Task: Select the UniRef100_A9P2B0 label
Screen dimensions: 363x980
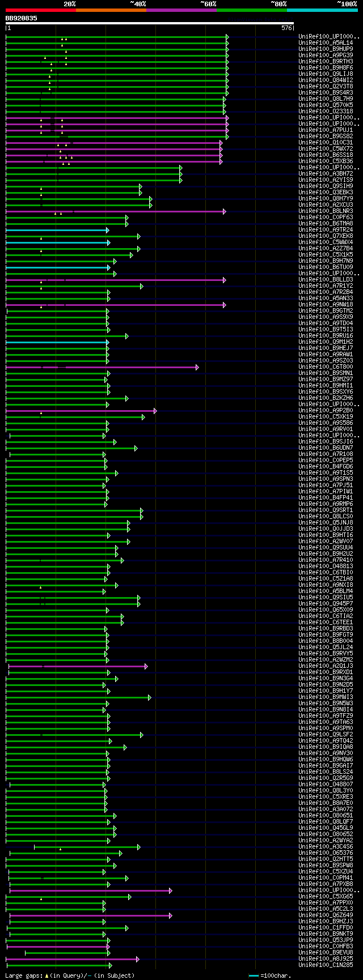Action: click(326, 411)
